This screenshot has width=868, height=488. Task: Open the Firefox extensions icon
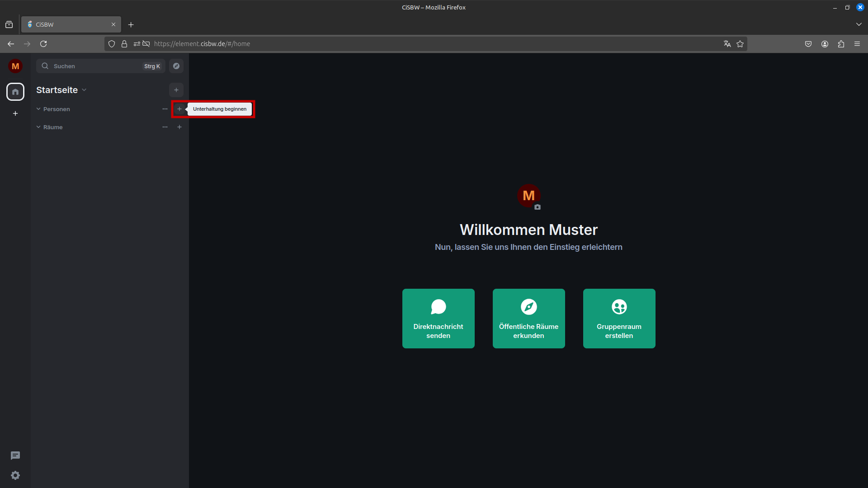pos(841,44)
